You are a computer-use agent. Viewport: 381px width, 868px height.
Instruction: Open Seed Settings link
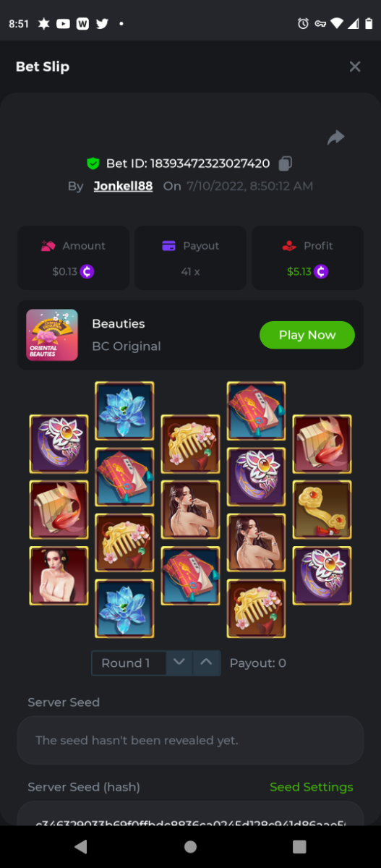point(312,787)
